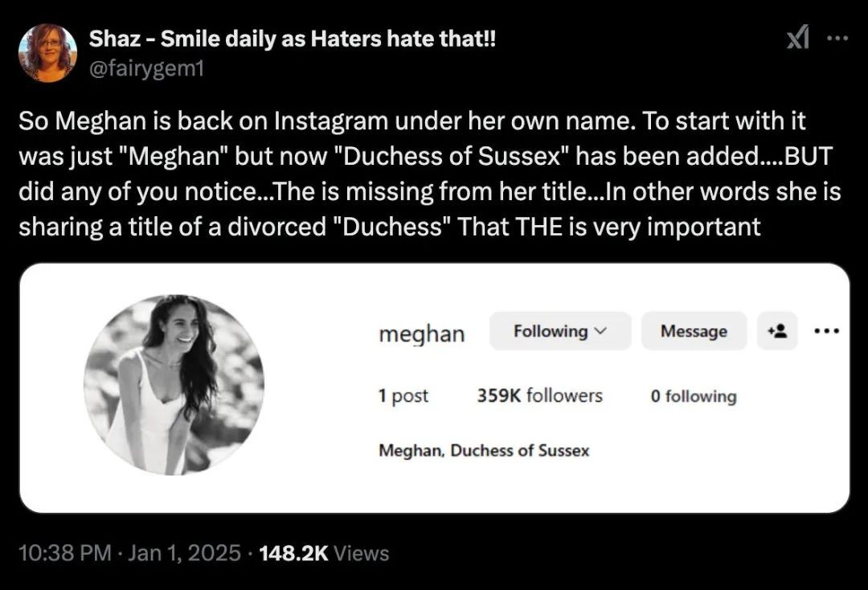Click the meghan Instagram username
The image size is (868, 590).
click(x=422, y=333)
